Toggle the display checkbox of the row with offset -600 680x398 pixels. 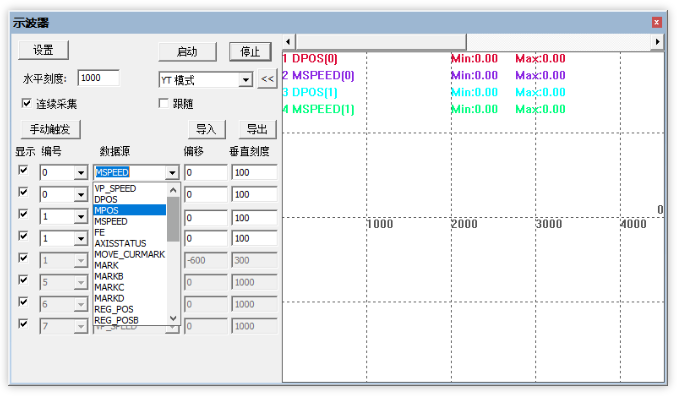[x=23, y=258]
